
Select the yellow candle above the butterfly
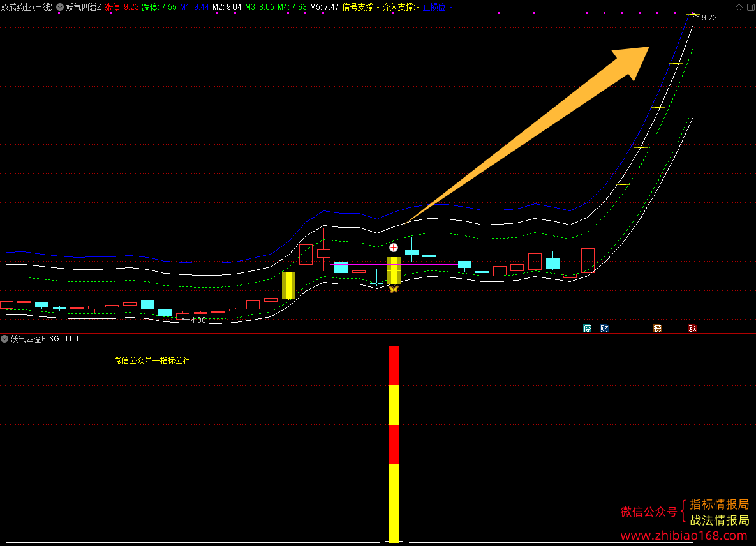pyautogui.click(x=394, y=271)
